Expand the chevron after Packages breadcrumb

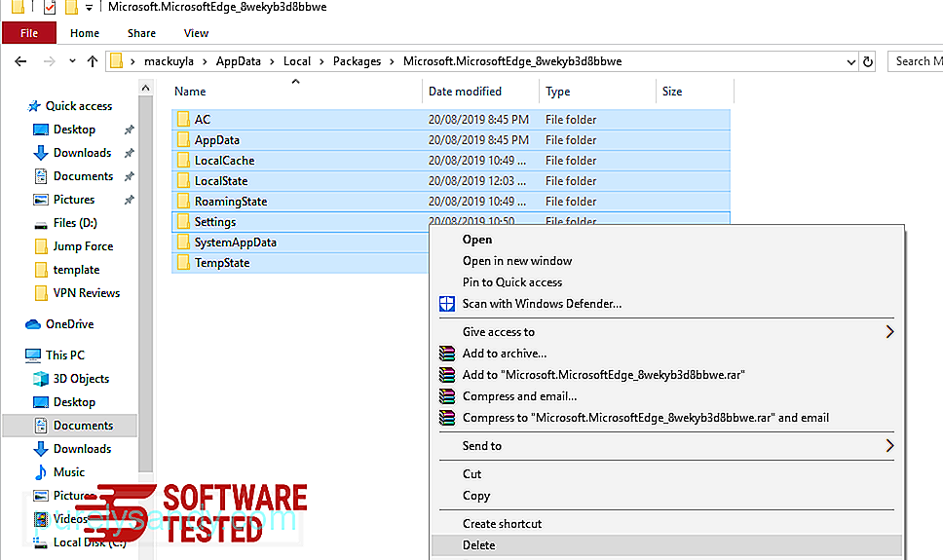click(x=393, y=61)
